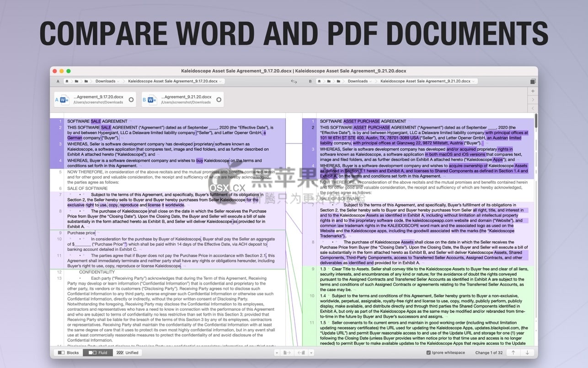Switch to the Unified comparison layout
The image size is (588, 368).
coord(127,353)
